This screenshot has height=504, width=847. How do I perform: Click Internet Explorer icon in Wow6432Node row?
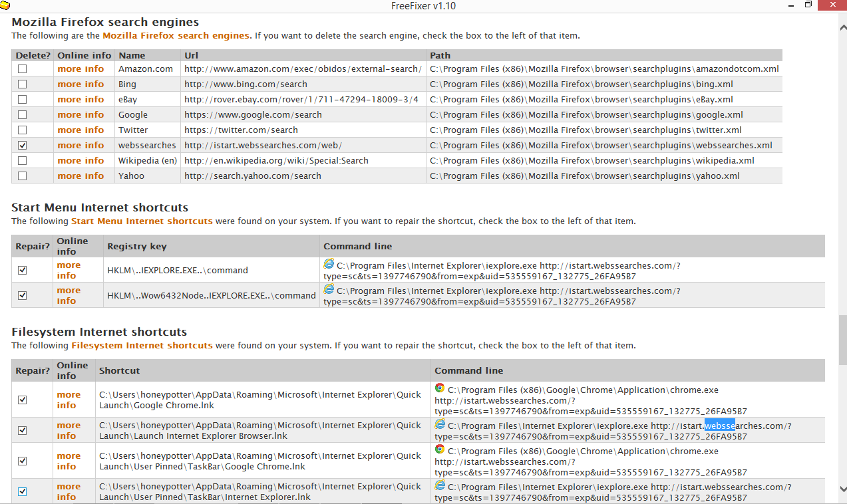(329, 289)
